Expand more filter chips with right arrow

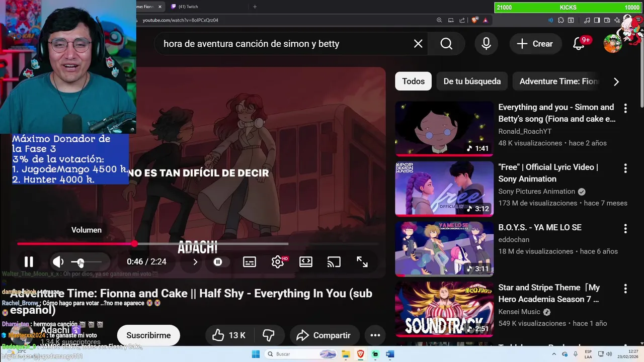(x=616, y=81)
